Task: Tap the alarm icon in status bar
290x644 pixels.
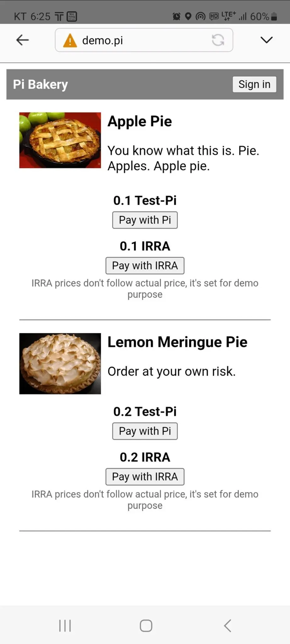Action: point(176,16)
